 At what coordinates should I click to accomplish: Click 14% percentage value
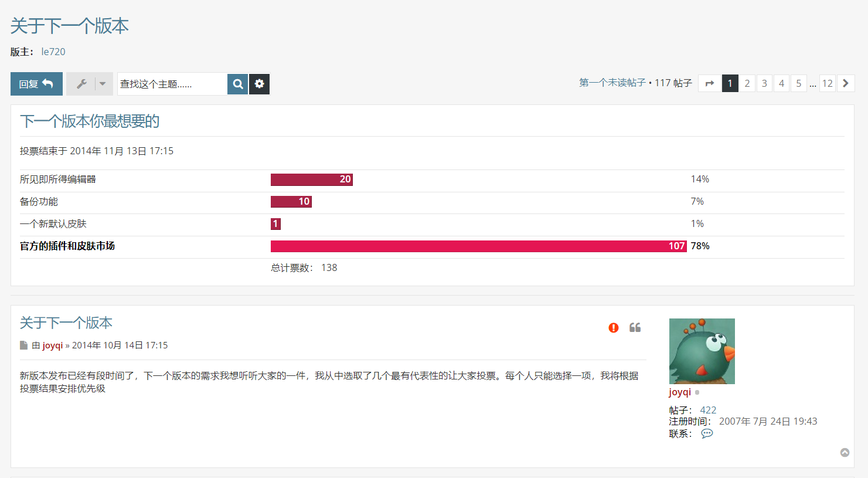tap(700, 179)
